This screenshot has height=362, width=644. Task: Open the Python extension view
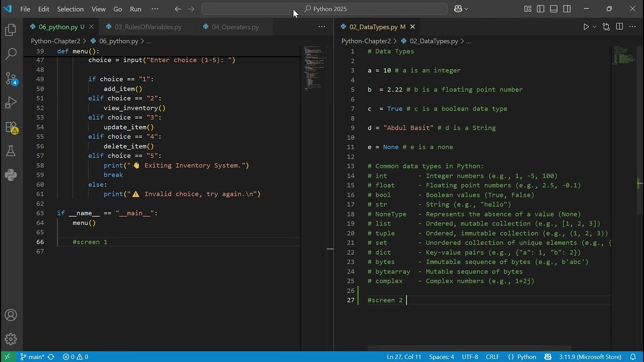tap(11, 175)
